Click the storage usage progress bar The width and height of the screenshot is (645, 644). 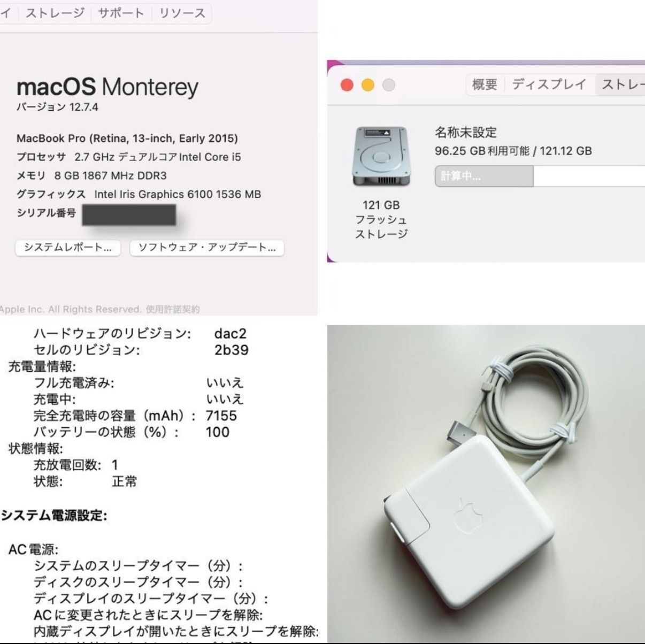click(x=540, y=176)
